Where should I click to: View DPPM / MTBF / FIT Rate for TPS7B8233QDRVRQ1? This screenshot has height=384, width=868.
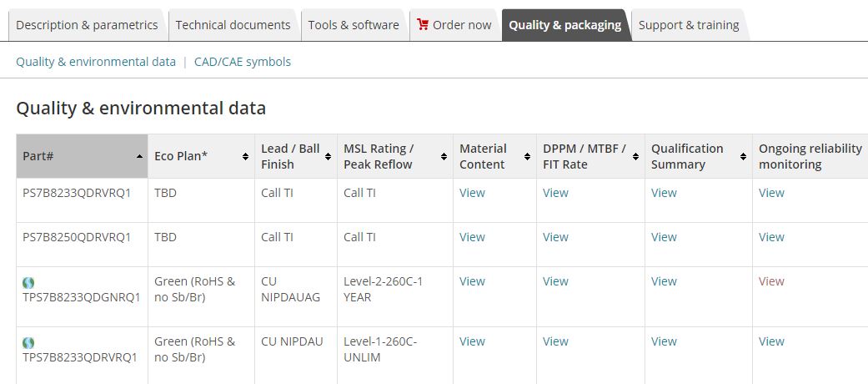pos(555,341)
